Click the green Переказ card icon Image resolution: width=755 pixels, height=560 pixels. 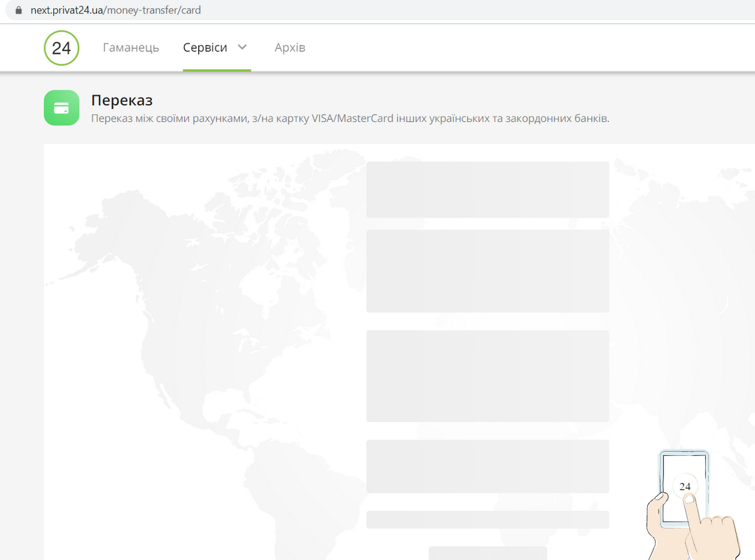tap(62, 108)
